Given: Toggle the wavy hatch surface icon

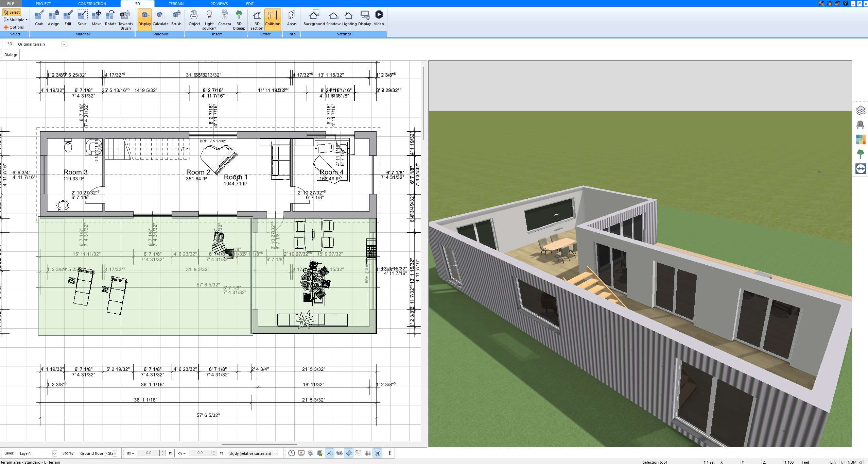Looking at the screenshot, I should click(339, 453).
